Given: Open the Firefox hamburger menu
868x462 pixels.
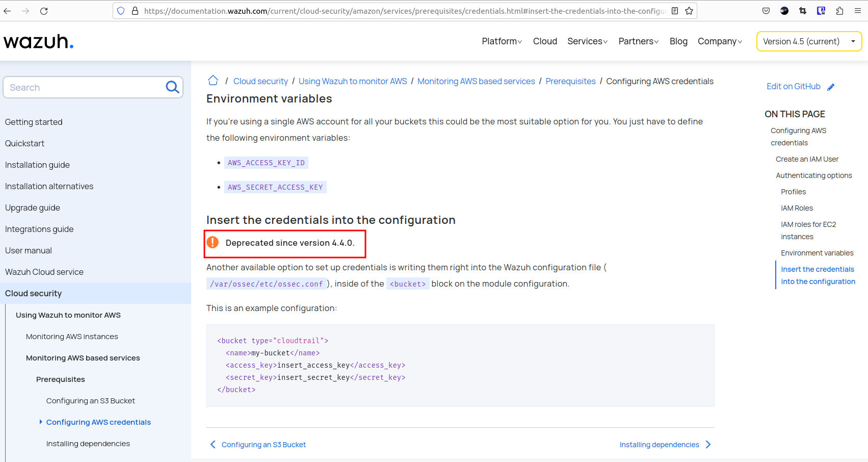Looking at the screenshot, I should [858, 11].
